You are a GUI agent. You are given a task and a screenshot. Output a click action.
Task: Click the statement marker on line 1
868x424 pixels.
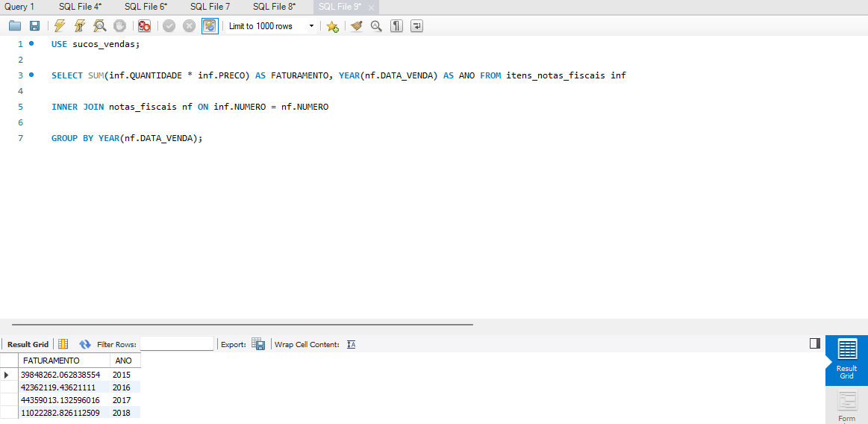coord(31,43)
